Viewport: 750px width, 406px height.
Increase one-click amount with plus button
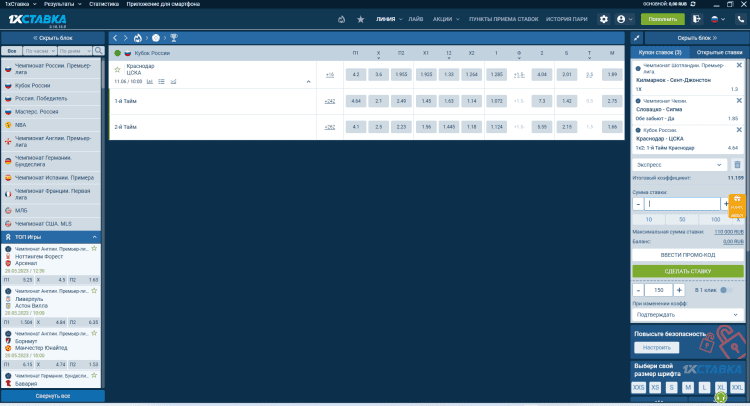click(679, 290)
